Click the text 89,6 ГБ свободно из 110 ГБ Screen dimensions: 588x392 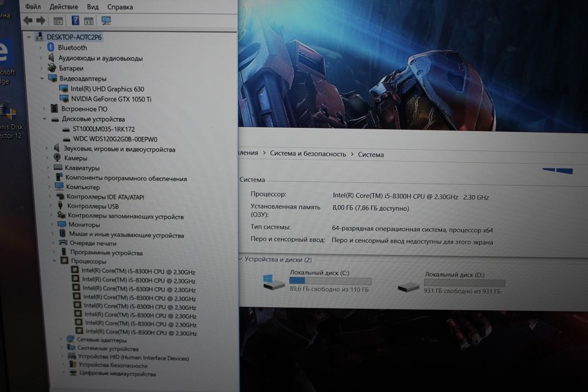[329, 289]
